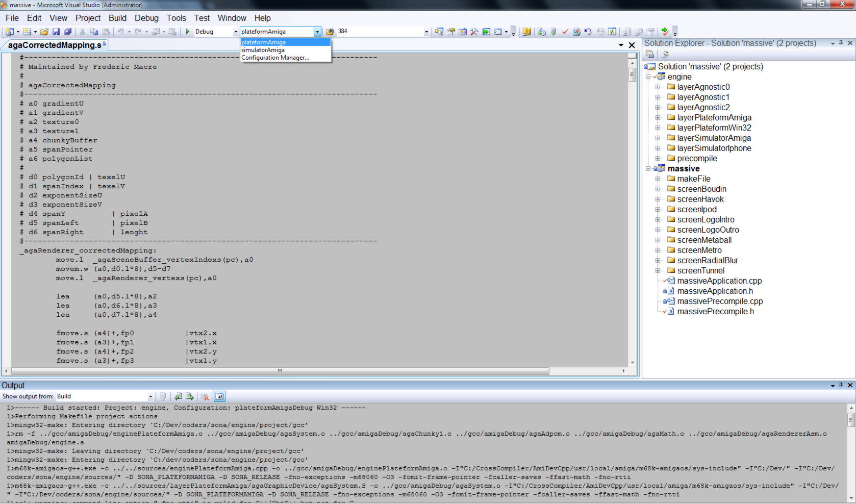Start debugging with the green play icon

tap(188, 32)
